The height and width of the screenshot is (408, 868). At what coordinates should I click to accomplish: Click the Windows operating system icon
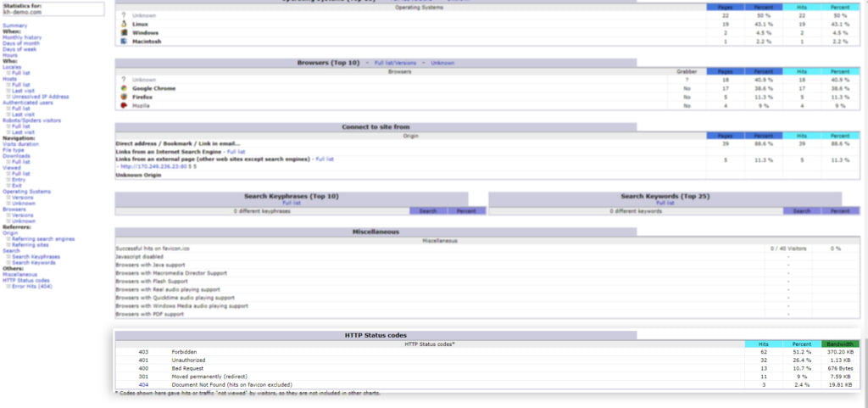coord(124,33)
